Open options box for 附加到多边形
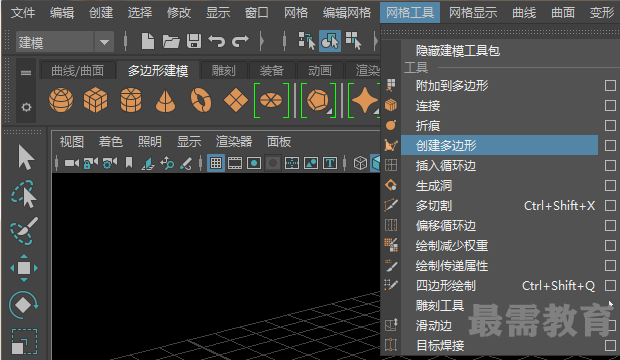Viewport: 620px width, 360px height. 610,85
